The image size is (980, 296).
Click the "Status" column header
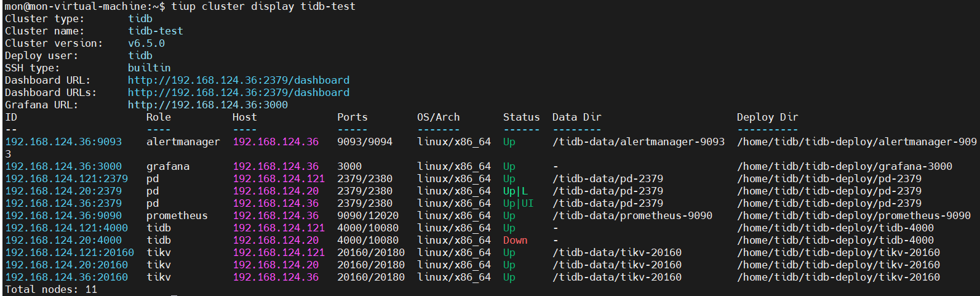[x=521, y=117]
